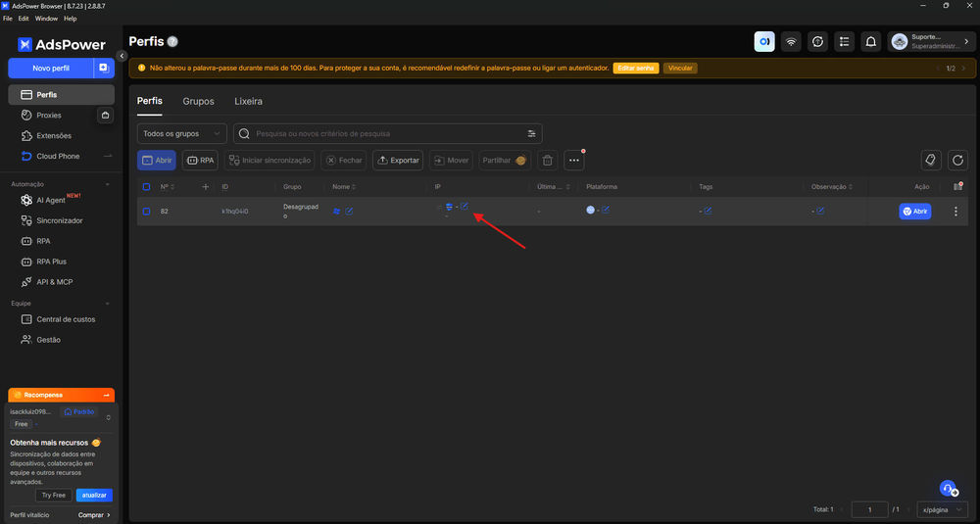
Task: Click the profile search input field
Action: 387,133
